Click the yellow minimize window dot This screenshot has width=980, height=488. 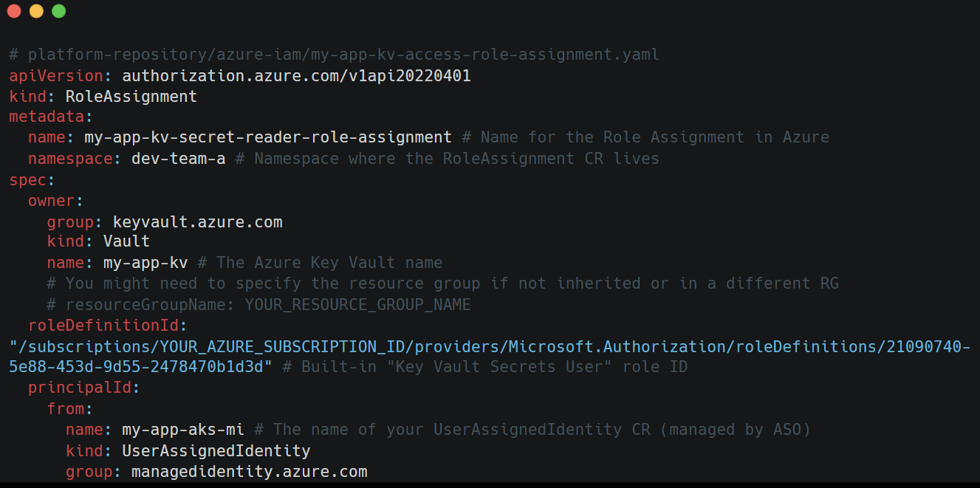[x=36, y=11]
